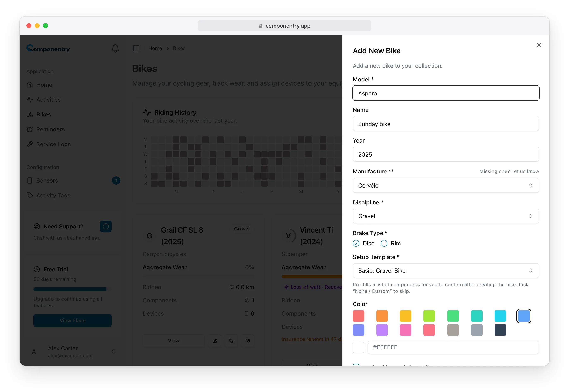The width and height of the screenshot is (569, 392).
Task: Pick the warm gray color swatch
Action: (x=453, y=330)
